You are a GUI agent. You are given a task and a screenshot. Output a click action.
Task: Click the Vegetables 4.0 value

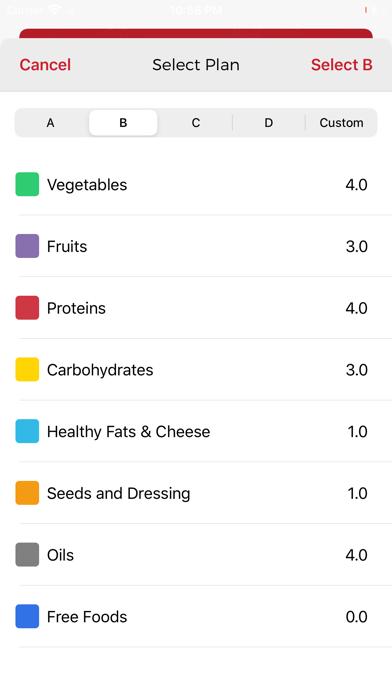(356, 185)
